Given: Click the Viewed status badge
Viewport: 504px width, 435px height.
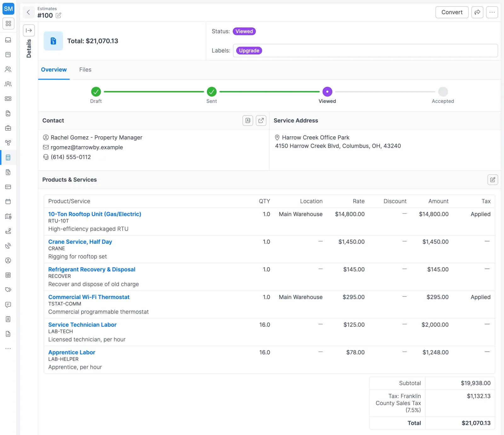Looking at the screenshot, I should click(x=244, y=31).
